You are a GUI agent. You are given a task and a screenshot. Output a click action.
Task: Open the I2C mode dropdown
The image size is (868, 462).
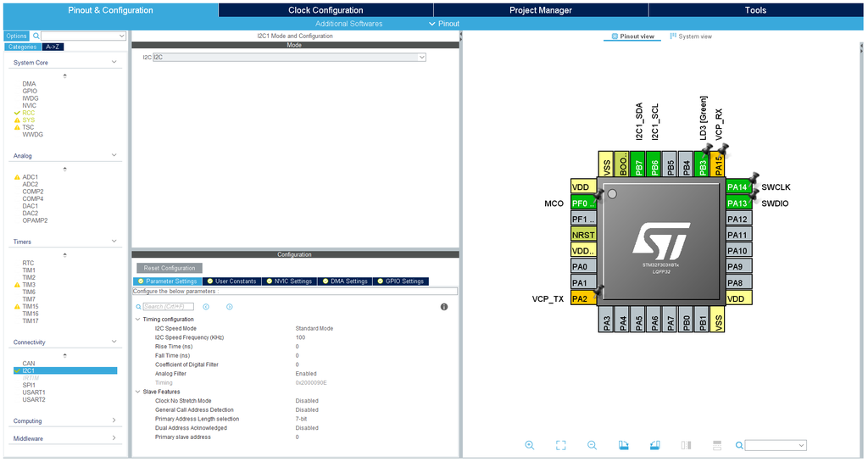[x=290, y=58]
